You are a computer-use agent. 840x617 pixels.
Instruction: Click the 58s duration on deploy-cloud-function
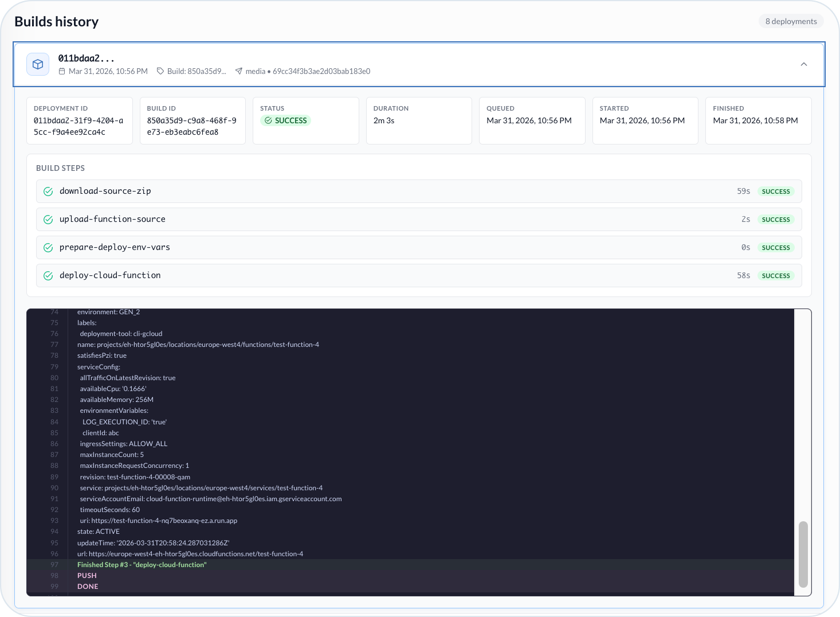click(x=743, y=276)
